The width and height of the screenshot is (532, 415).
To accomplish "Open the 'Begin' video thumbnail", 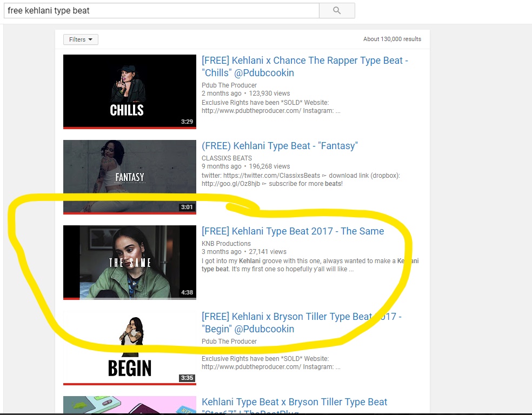I will 130,348.
